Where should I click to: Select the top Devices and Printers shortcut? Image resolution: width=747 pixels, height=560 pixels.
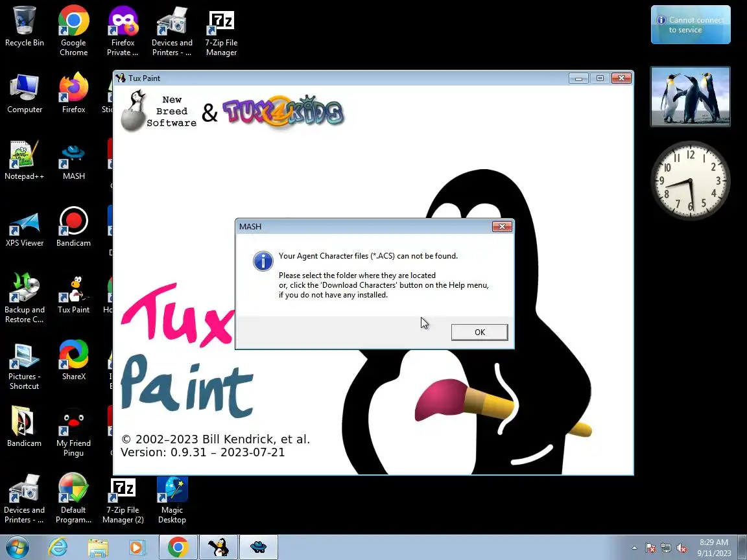click(172, 31)
